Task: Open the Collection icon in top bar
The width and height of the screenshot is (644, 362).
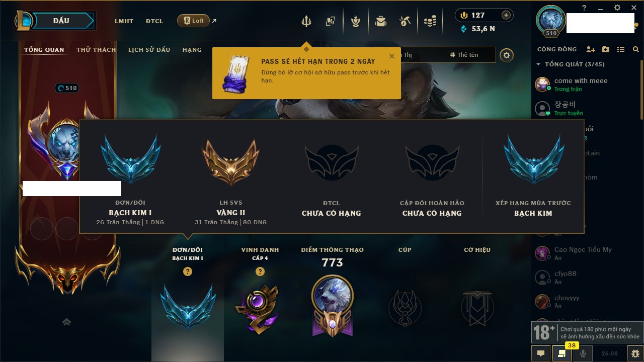Action: [x=331, y=21]
